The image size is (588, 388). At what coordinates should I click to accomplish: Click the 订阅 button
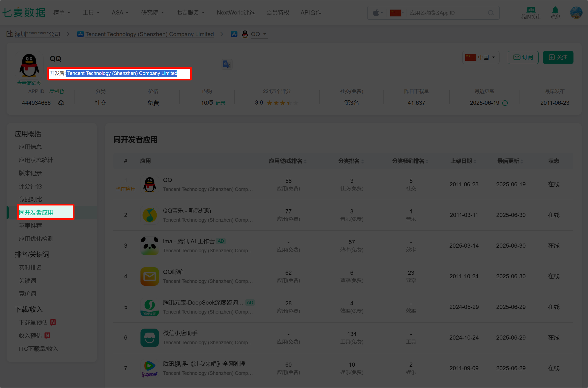[x=523, y=57]
